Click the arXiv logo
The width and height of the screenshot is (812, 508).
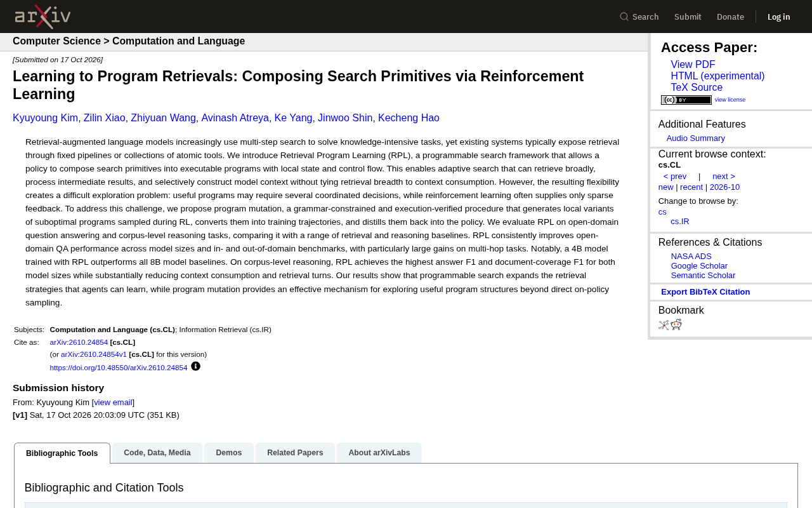(43, 17)
